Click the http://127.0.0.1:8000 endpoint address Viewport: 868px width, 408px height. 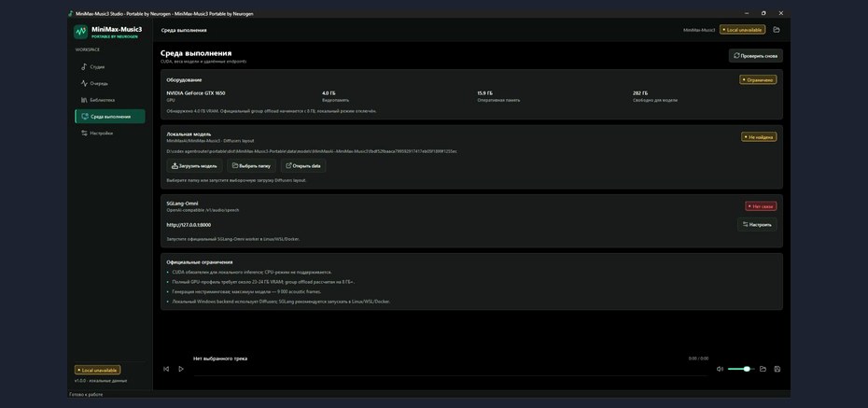click(189, 225)
